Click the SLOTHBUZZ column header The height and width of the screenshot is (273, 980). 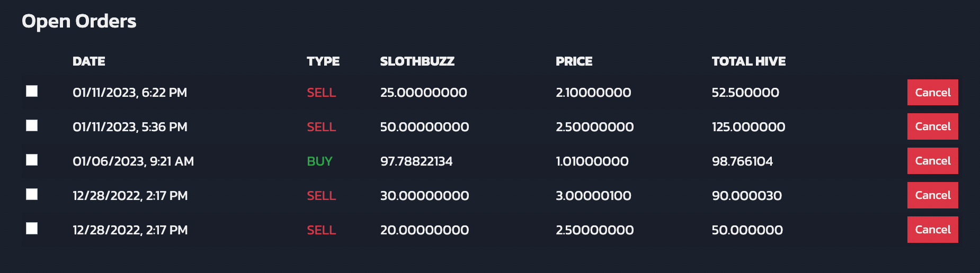[x=417, y=61]
